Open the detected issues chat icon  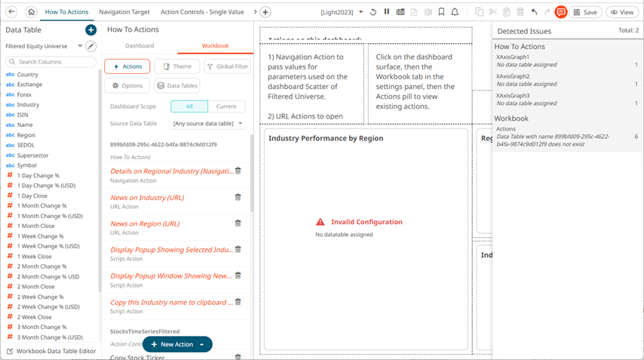tap(560, 12)
